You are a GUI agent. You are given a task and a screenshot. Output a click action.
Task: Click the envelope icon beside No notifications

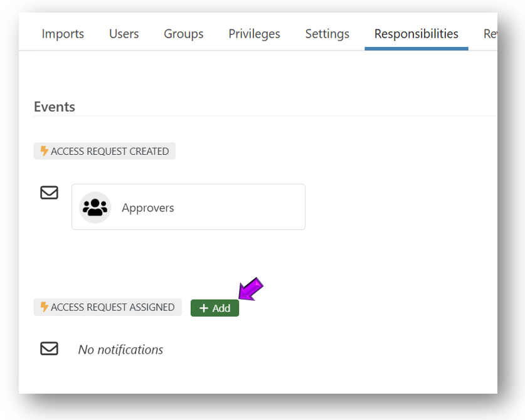pos(49,349)
